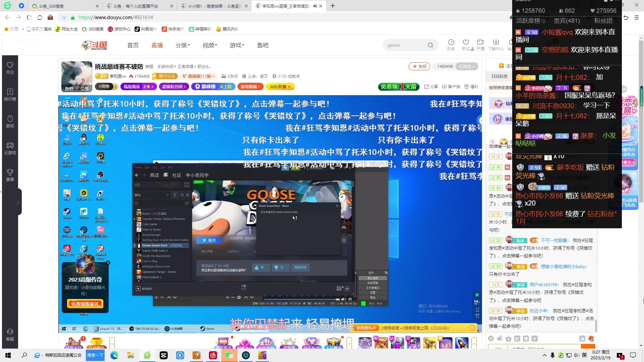Image resolution: width=644 pixels, height=362 pixels.
Task: Switch to 斗鱼_360搜索 browser tab
Action: coord(65,6)
